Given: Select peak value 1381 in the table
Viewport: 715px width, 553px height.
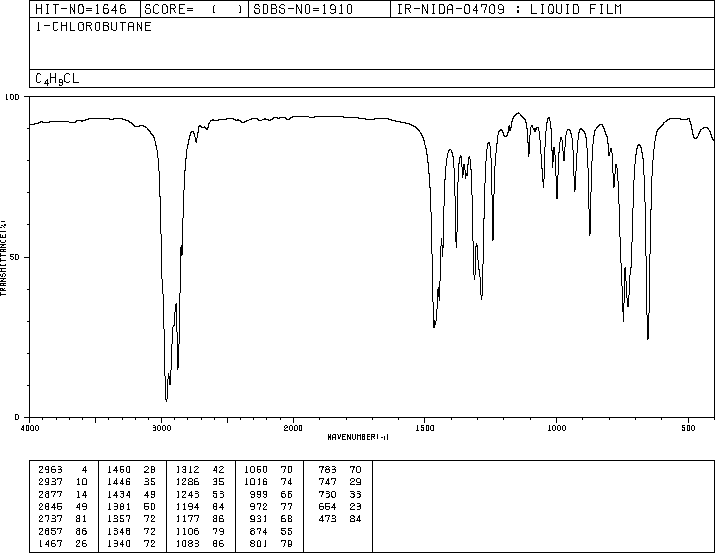Looking at the screenshot, I should click(119, 506).
